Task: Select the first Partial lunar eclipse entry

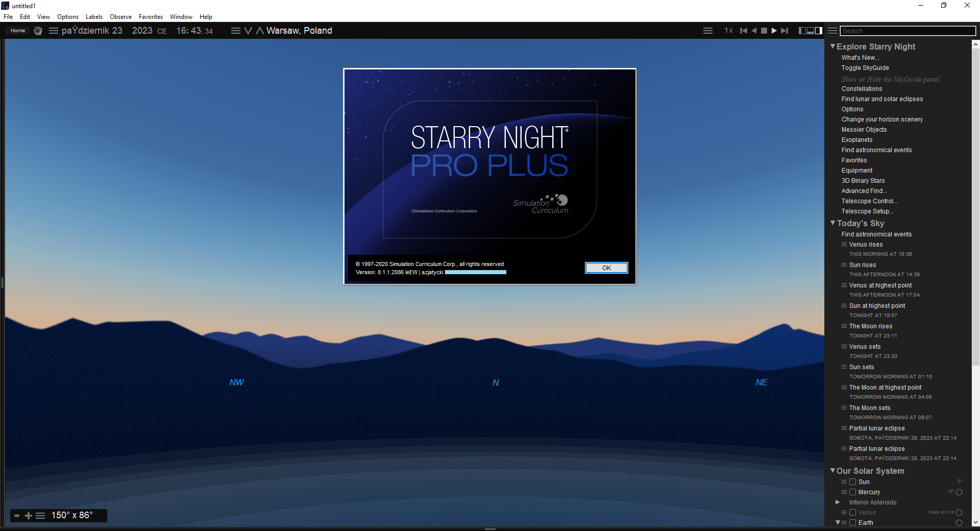Action: (877, 428)
